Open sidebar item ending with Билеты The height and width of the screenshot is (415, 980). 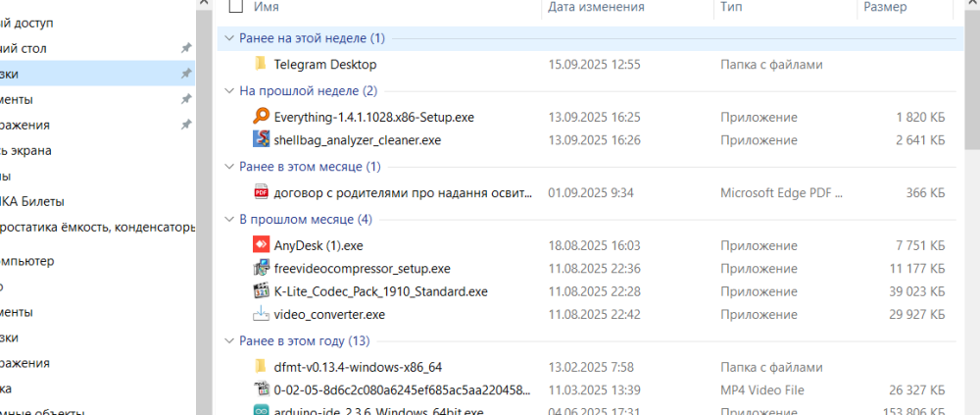click(x=32, y=201)
